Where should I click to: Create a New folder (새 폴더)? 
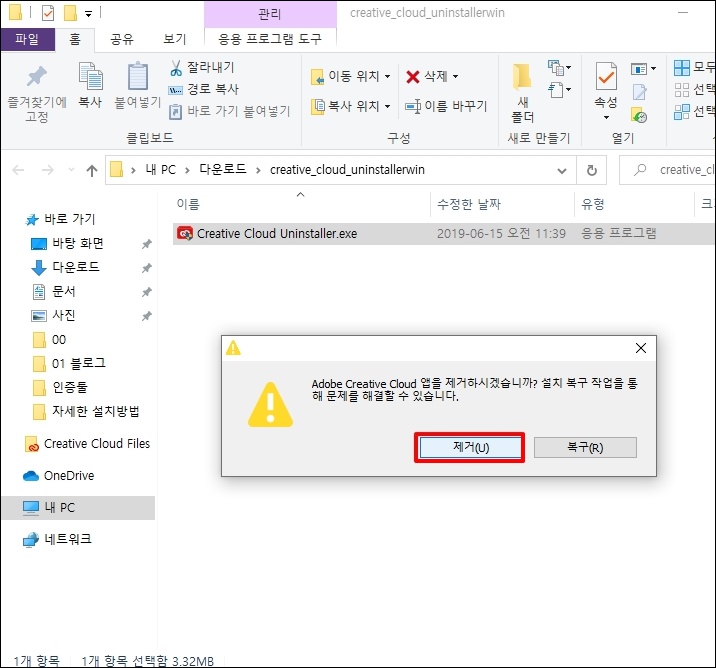pyautogui.click(x=522, y=93)
